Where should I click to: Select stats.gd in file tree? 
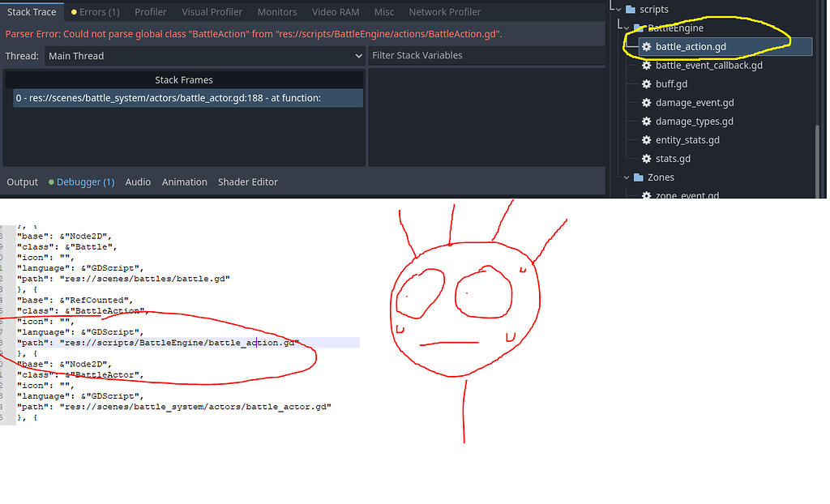point(673,159)
